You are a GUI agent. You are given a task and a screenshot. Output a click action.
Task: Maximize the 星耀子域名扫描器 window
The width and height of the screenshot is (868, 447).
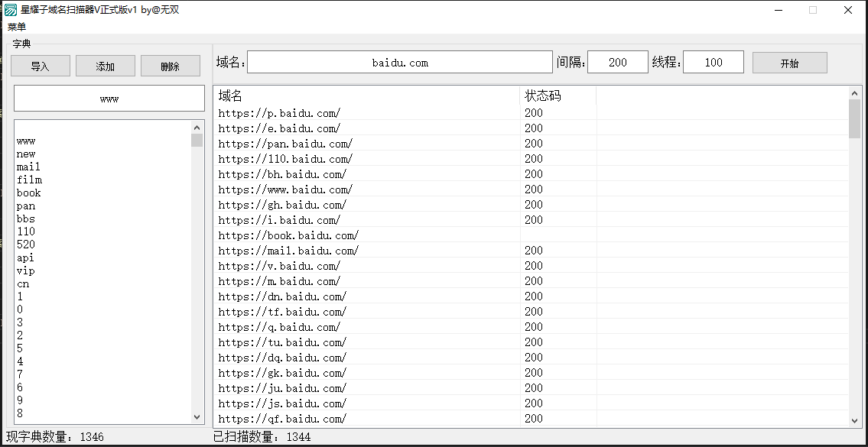[813, 10]
